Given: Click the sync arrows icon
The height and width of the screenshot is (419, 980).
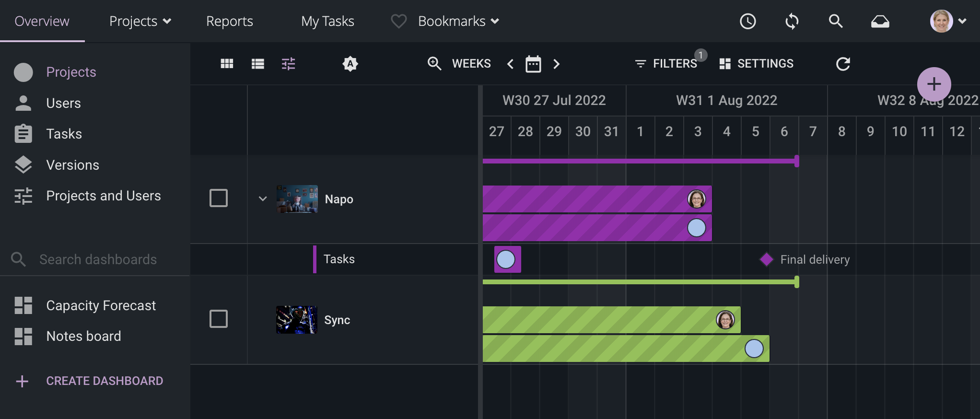Looking at the screenshot, I should point(792,21).
